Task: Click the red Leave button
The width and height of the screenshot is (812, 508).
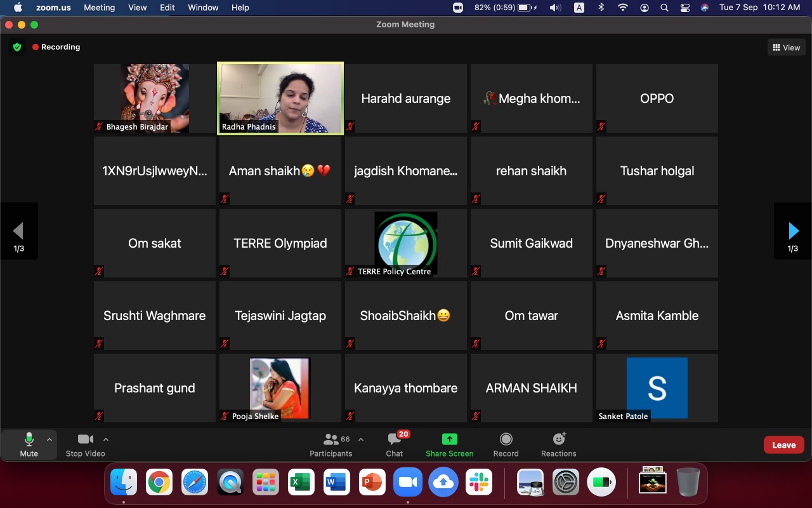Action: pyautogui.click(x=783, y=445)
